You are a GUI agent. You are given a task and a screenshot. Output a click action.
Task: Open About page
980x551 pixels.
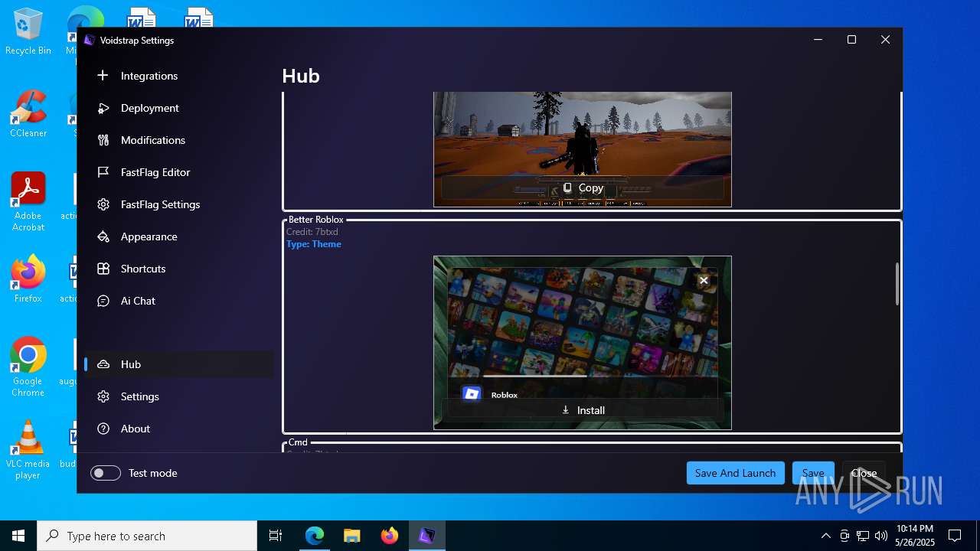tap(180, 429)
